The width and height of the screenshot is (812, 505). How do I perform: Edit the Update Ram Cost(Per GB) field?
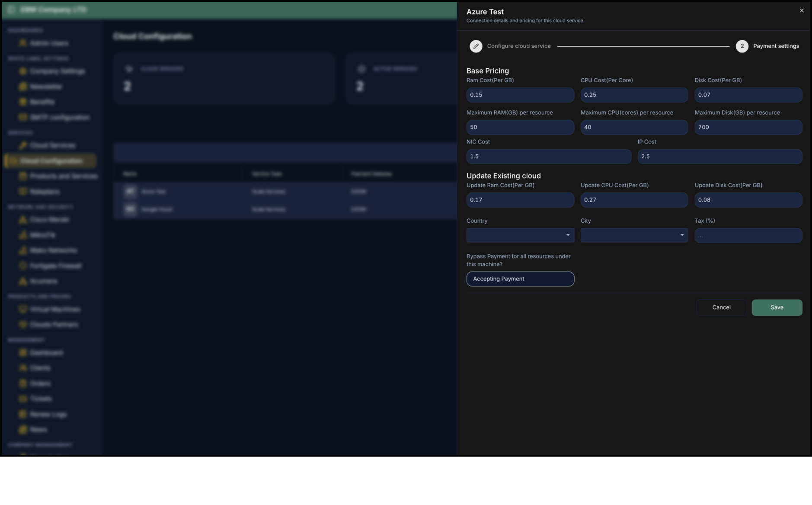520,200
